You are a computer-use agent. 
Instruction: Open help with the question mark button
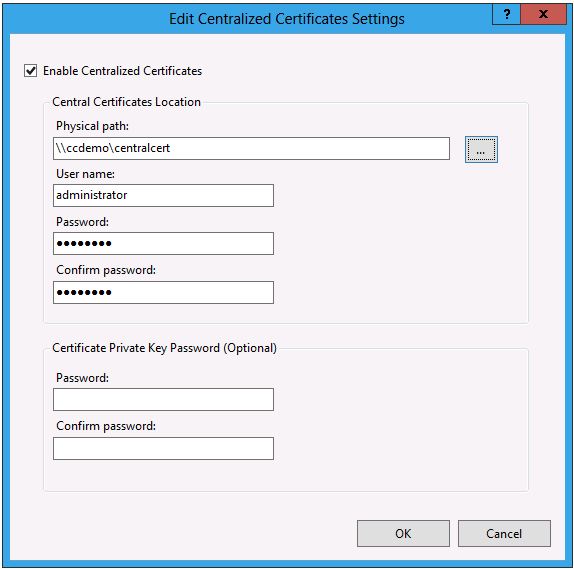pos(506,15)
